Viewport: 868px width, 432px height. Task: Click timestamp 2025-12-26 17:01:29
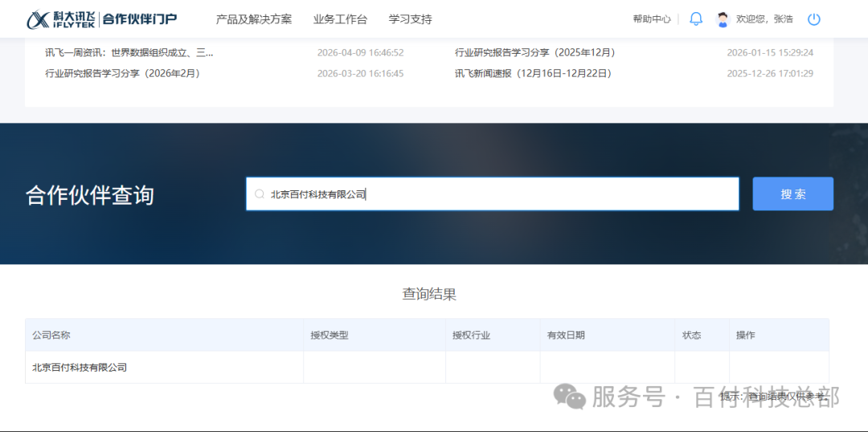tap(770, 74)
